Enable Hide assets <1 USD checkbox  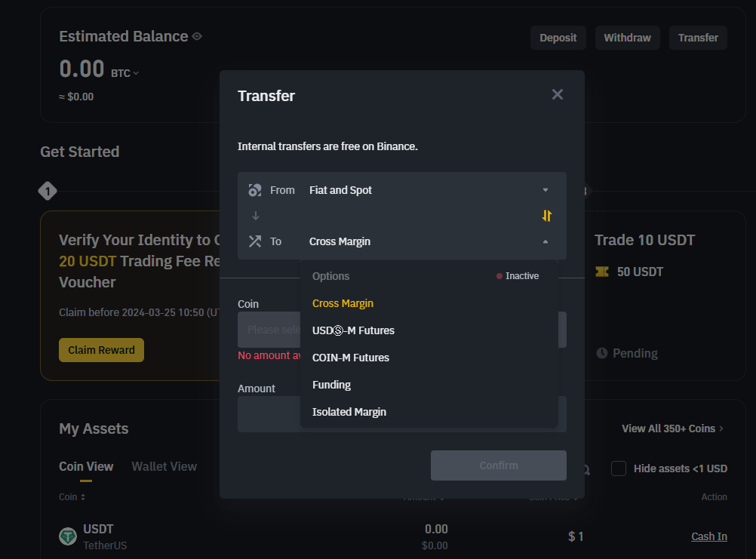[x=619, y=468]
